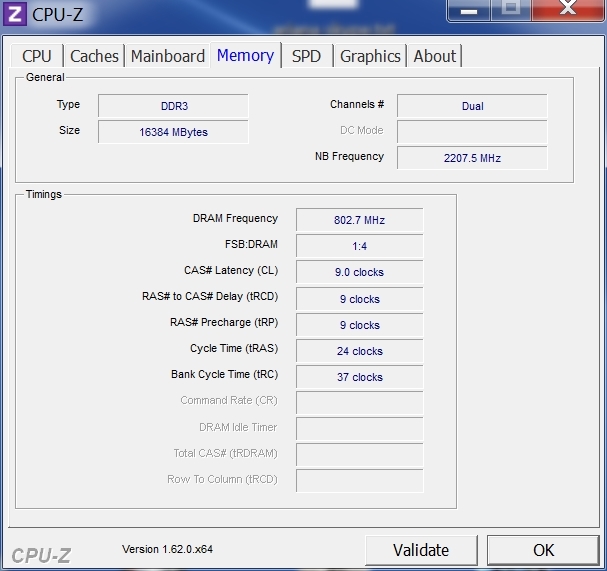Click the CAS# Latency (CL) label
The width and height of the screenshot is (607, 571).
pyautogui.click(x=231, y=270)
